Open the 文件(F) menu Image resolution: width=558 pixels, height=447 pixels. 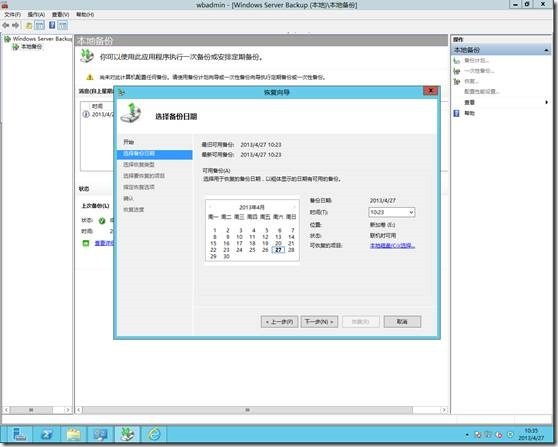(12, 15)
